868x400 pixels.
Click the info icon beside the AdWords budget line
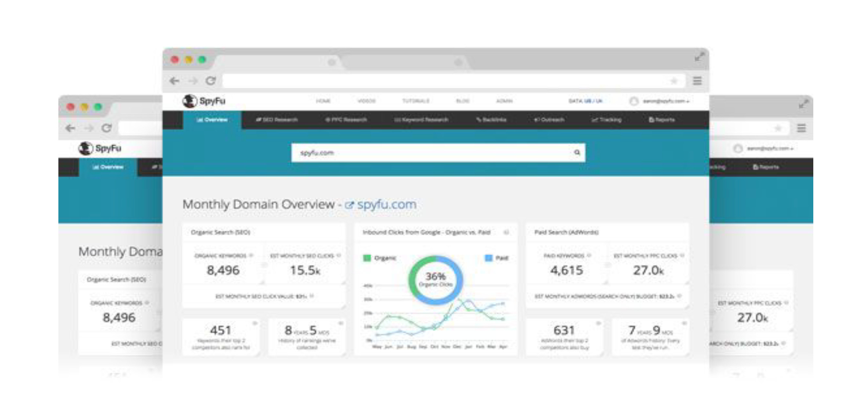[679, 296]
